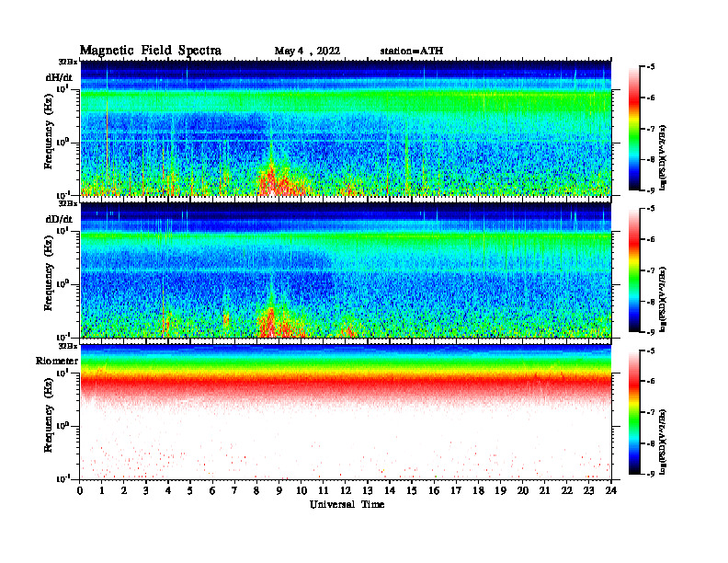The height and width of the screenshot is (563, 728).
Task: Click the dH/dt spectrogram plot area
Action: tap(346, 128)
